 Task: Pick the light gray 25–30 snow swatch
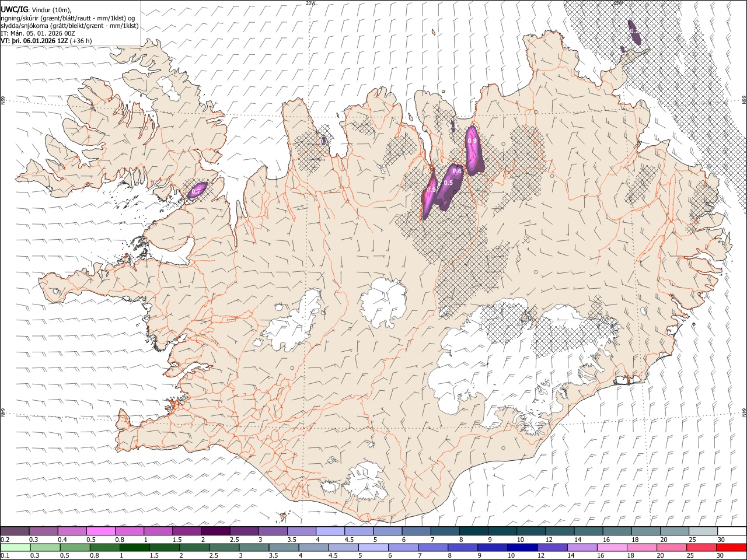[x=703, y=531]
